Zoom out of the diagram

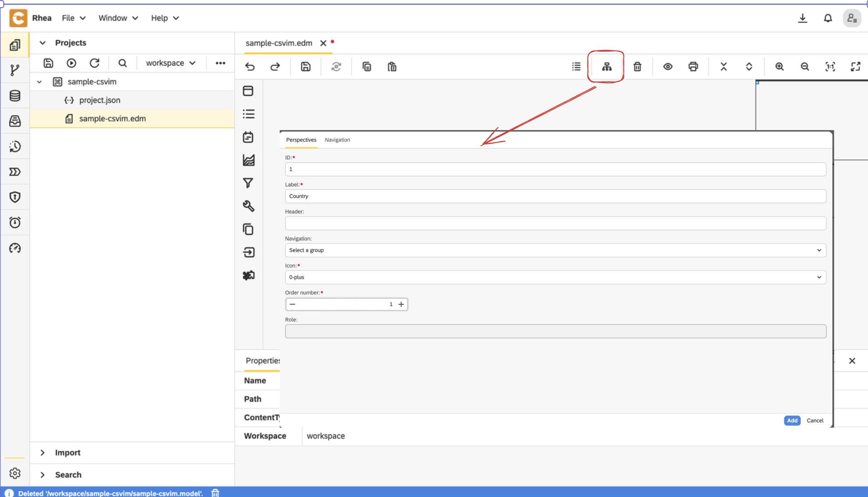point(805,67)
